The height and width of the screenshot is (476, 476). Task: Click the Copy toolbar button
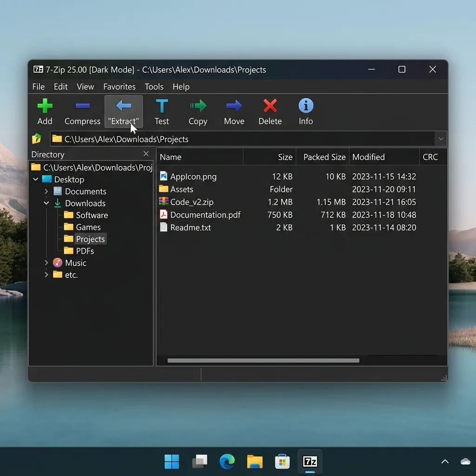point(198,112)
